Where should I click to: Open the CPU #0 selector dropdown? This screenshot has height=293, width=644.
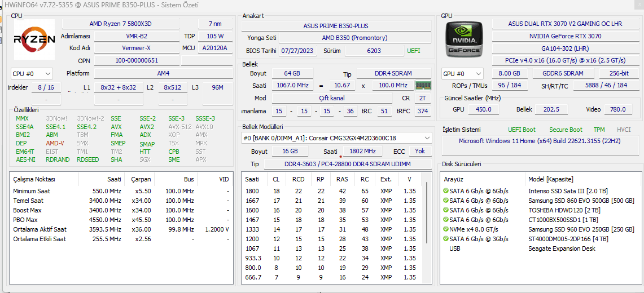point(32,74)
